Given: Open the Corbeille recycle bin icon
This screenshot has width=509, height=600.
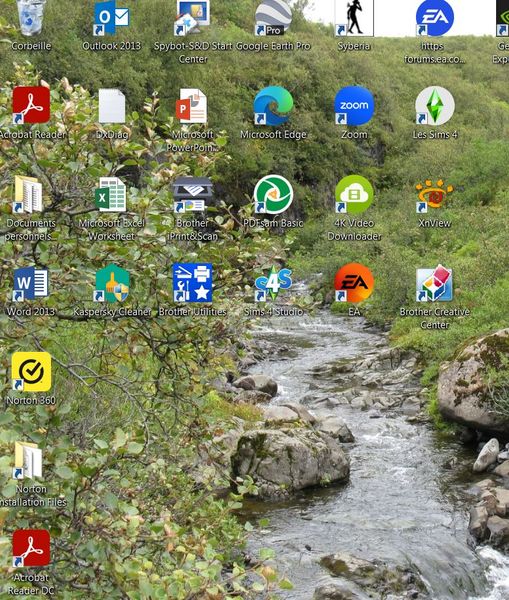Looking at the screenshot, I should (x=31, y=18).
